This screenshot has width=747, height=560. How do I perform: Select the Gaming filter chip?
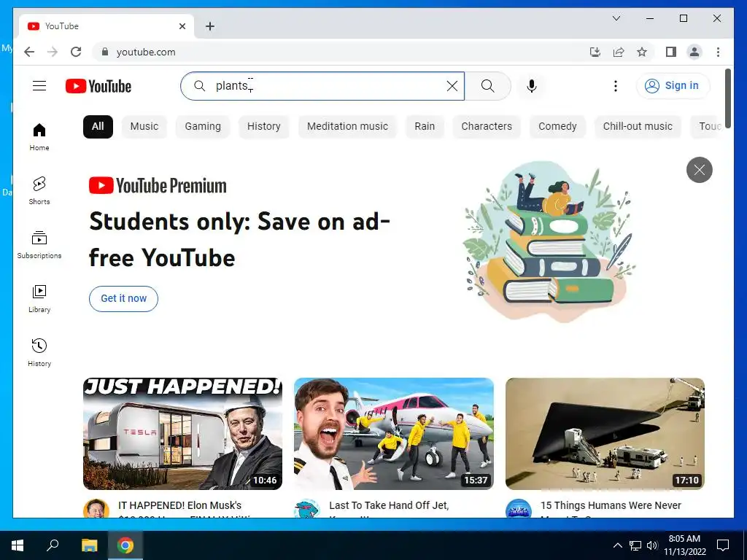(x=203, y=127)
